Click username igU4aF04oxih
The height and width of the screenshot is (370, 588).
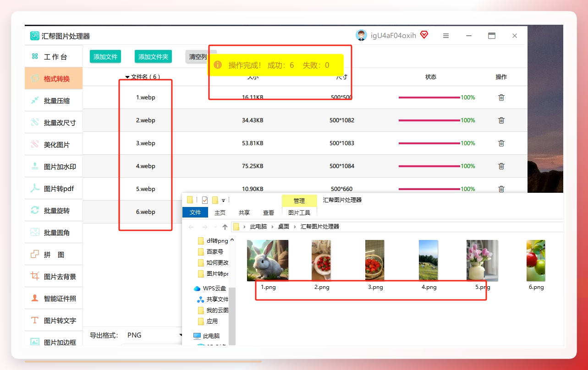point(393,35)
